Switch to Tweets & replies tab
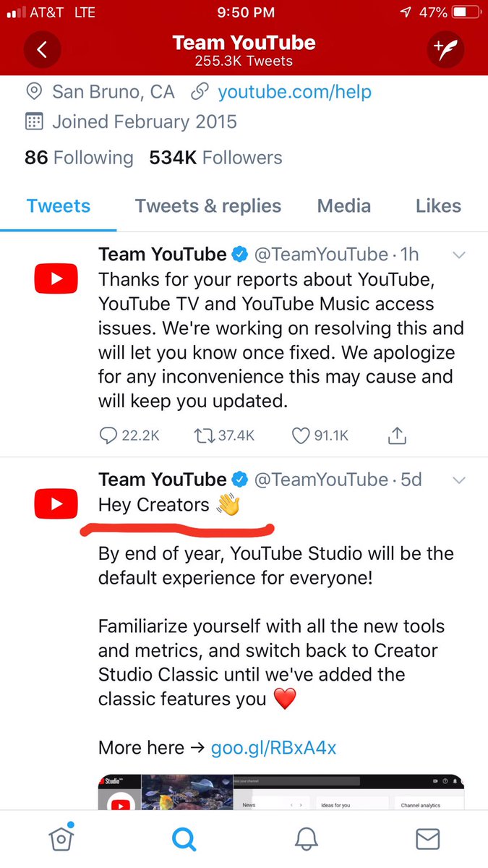 pos(208,206)
